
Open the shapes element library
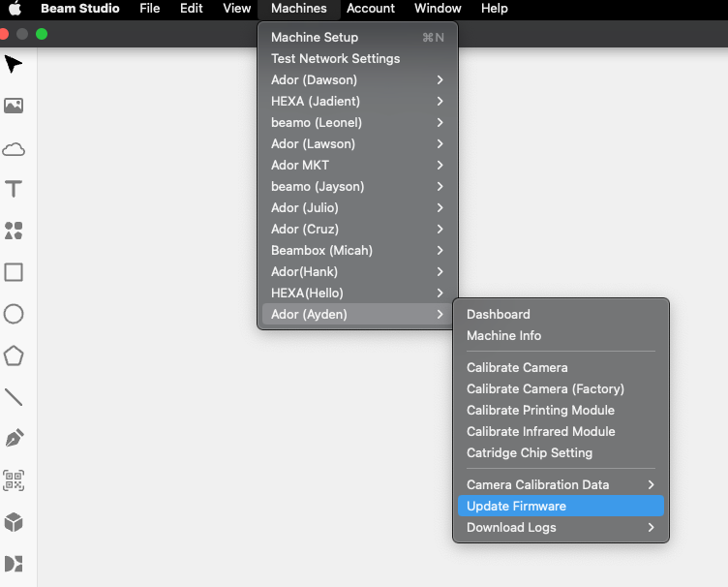14,231
